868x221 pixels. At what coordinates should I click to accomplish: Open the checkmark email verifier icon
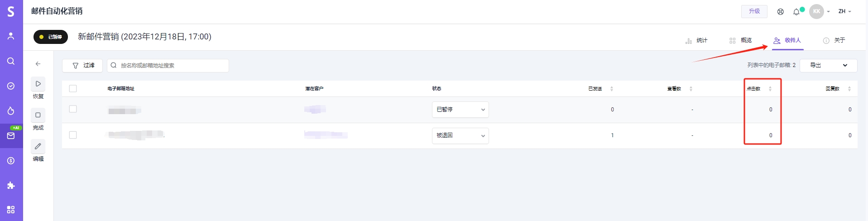pyautogui.click(x=11, y=86)
